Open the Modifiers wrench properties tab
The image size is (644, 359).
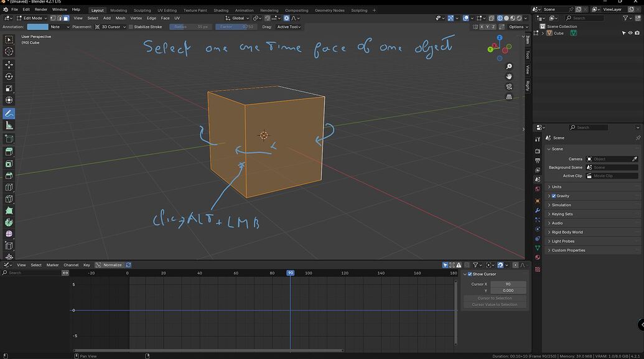[x=537, y=210]
